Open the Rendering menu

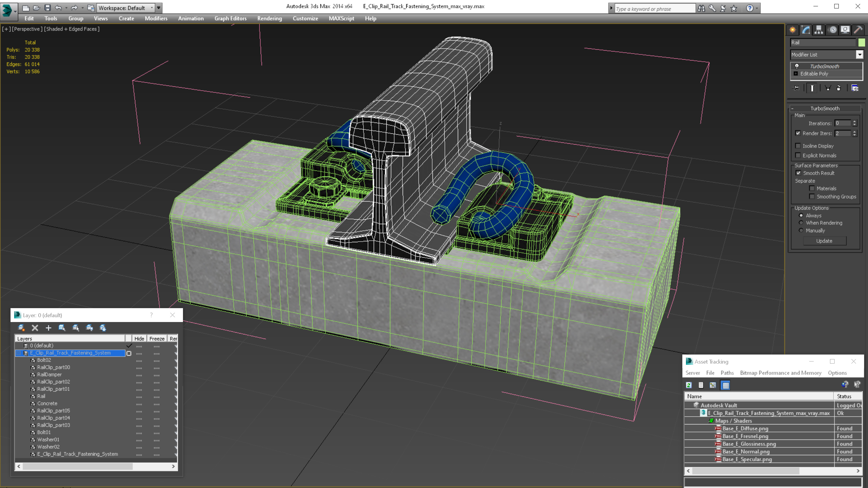(x=269, y=18)
